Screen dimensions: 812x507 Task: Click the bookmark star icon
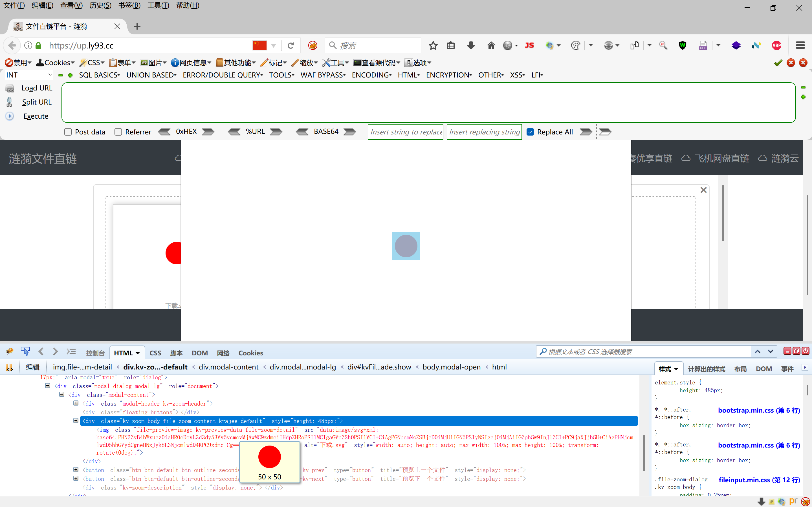click(x=433, y=46)
